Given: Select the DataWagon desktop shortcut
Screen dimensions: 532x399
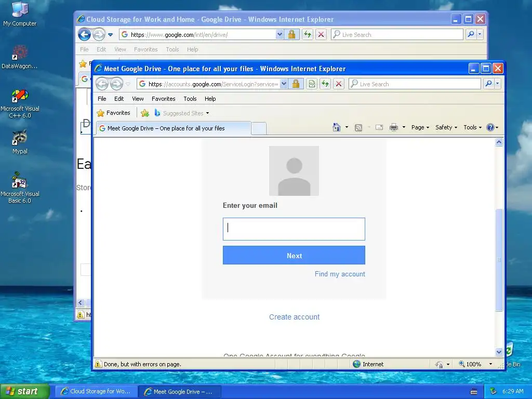Looking at the screenshot, I should tap(20, 57).
